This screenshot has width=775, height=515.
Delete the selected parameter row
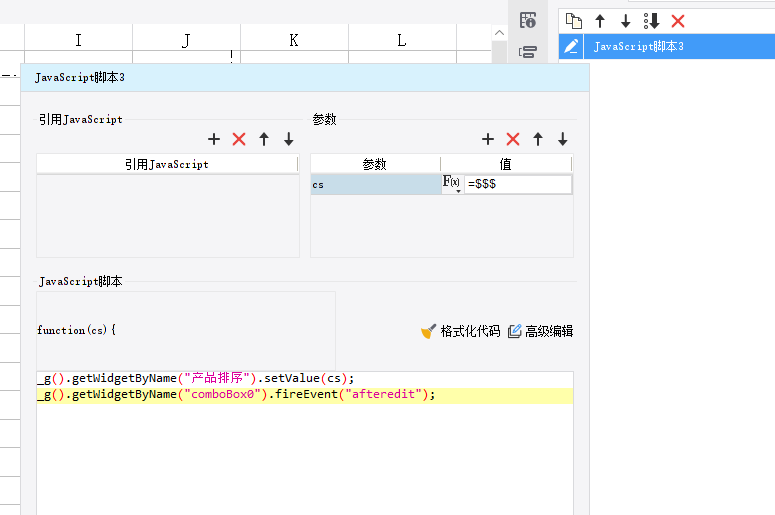pos(513,139)
